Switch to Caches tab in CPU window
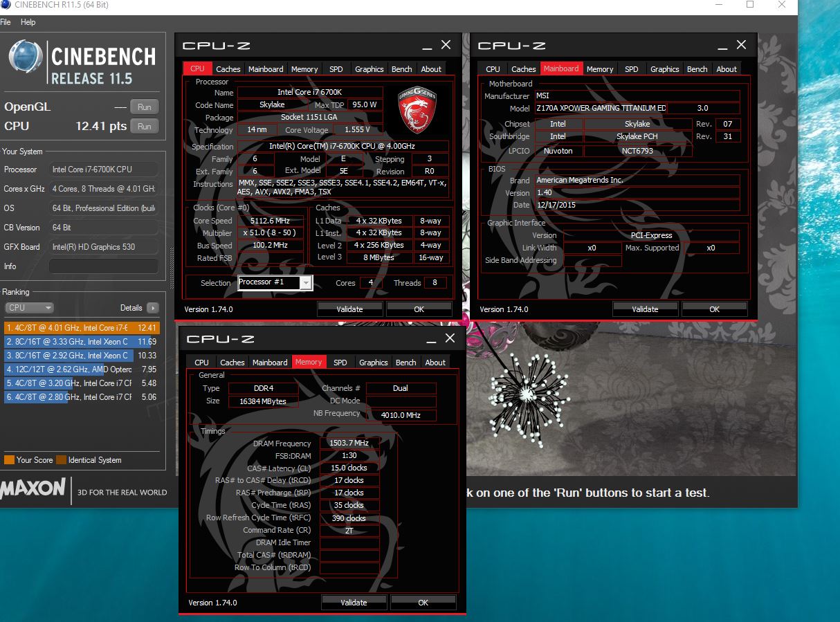Image resolution: width=840 pixels, height=622 pixels. [x=228, y=69]
